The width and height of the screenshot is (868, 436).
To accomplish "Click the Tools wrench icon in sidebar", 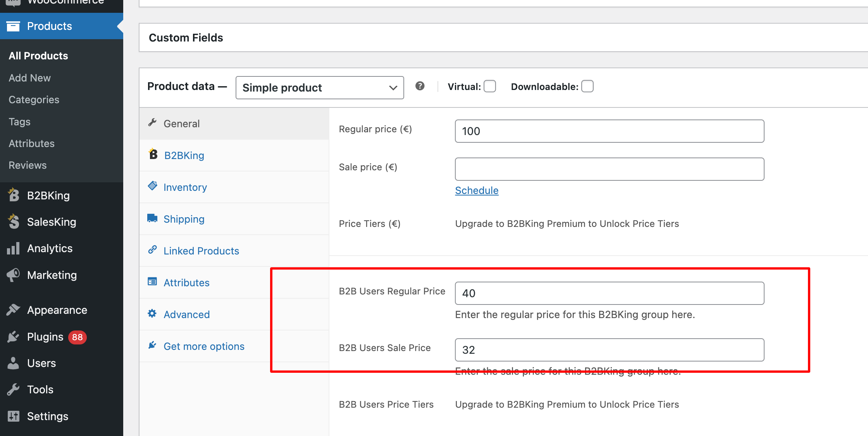I will (x=13, y=389).
